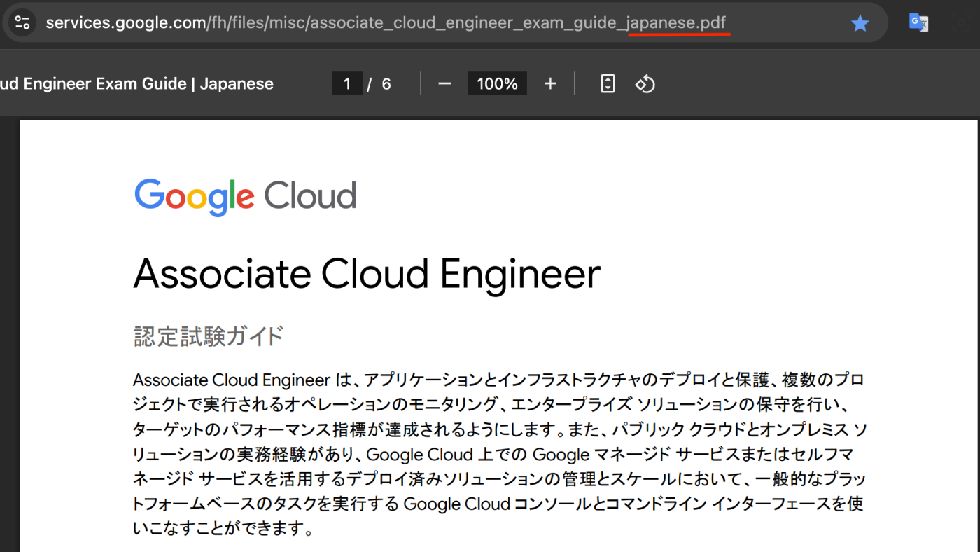
Task: Click the page number field showing 1
Action: (347, 84)
